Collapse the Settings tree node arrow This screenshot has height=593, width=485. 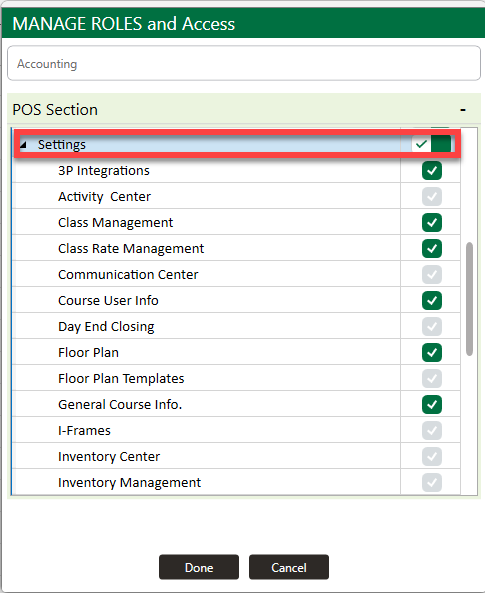(x=23, y=144)
